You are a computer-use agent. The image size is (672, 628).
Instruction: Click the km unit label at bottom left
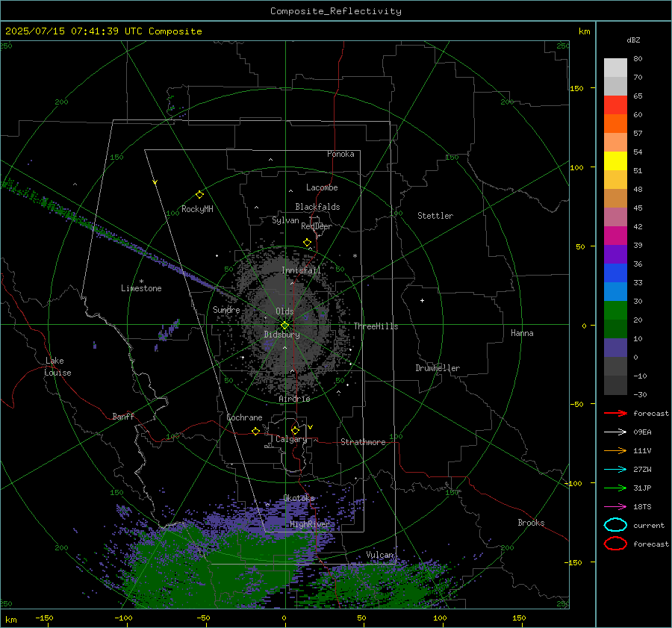coord(11,620)
